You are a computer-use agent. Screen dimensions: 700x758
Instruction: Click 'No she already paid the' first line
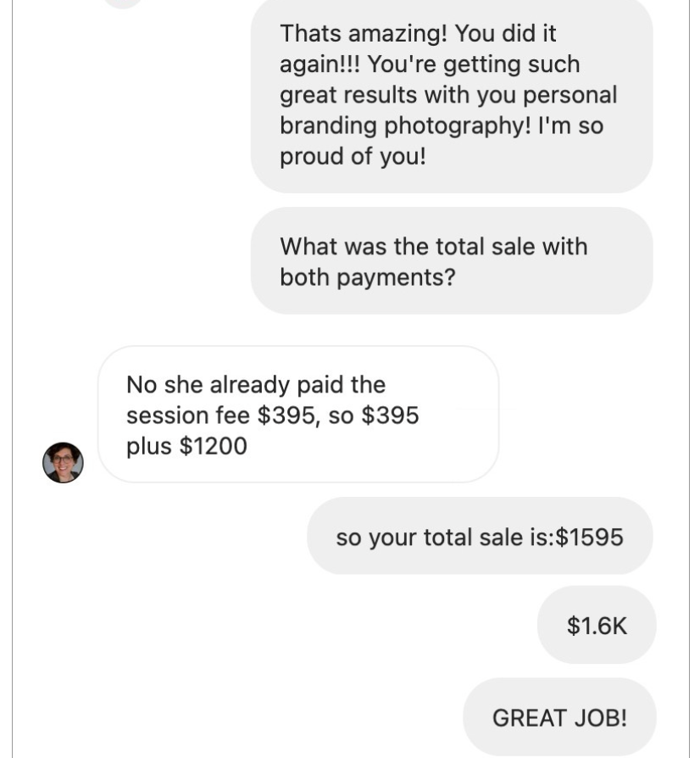coord(255,385)
